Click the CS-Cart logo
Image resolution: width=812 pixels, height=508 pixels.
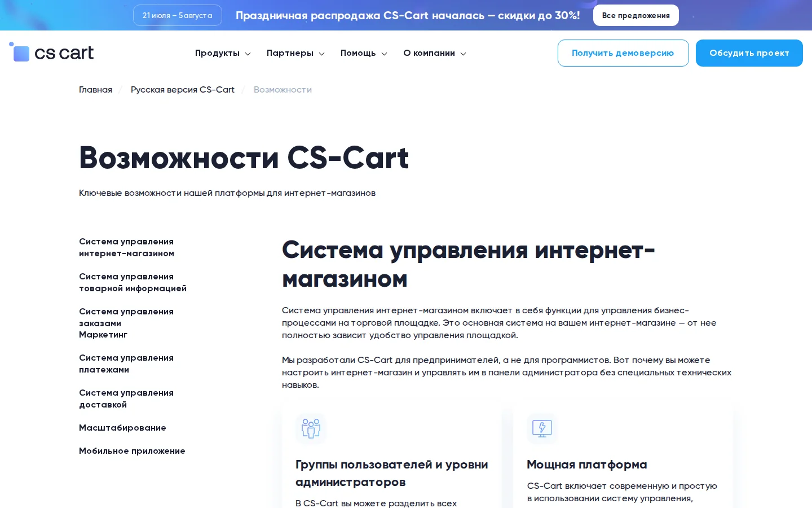point(51,52)
